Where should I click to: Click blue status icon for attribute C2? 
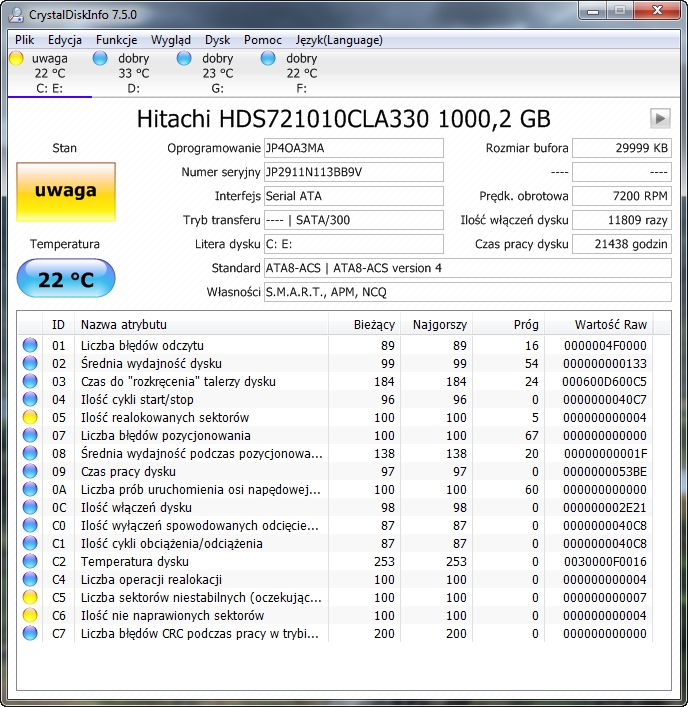pyautogui.click(x=30, y=562)
